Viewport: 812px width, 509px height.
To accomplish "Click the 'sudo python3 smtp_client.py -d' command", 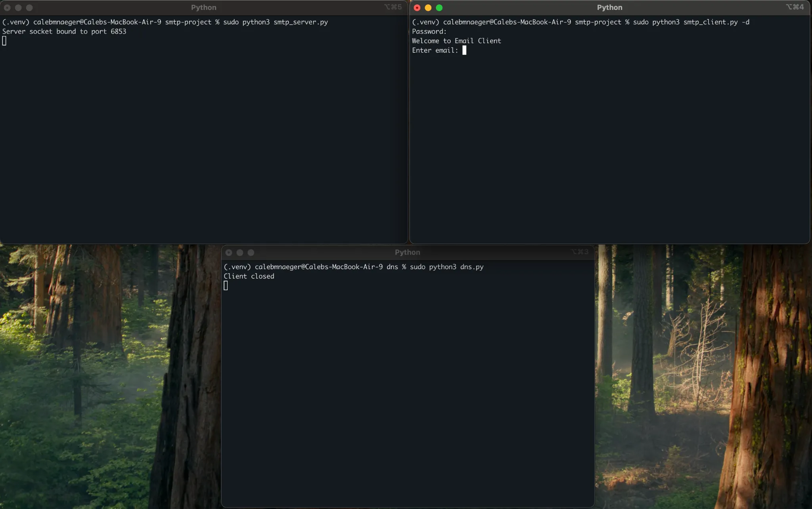I will point(691,22).
